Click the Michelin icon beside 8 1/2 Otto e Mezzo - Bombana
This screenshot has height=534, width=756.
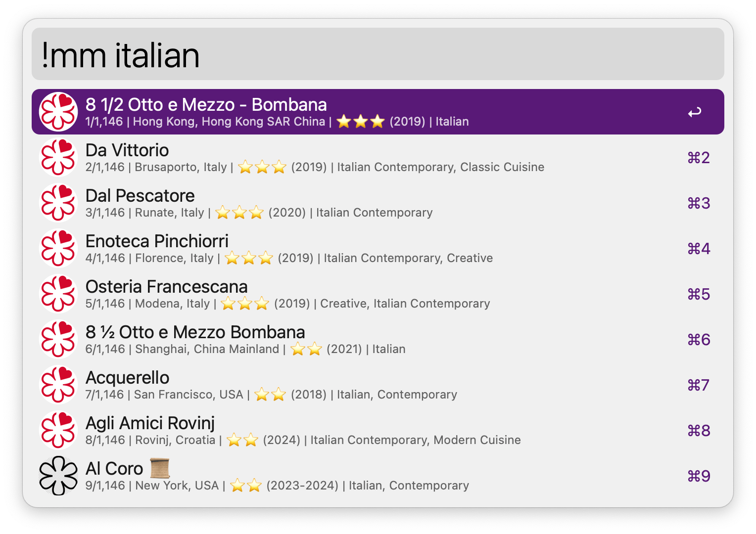click(x=58, y=112)
